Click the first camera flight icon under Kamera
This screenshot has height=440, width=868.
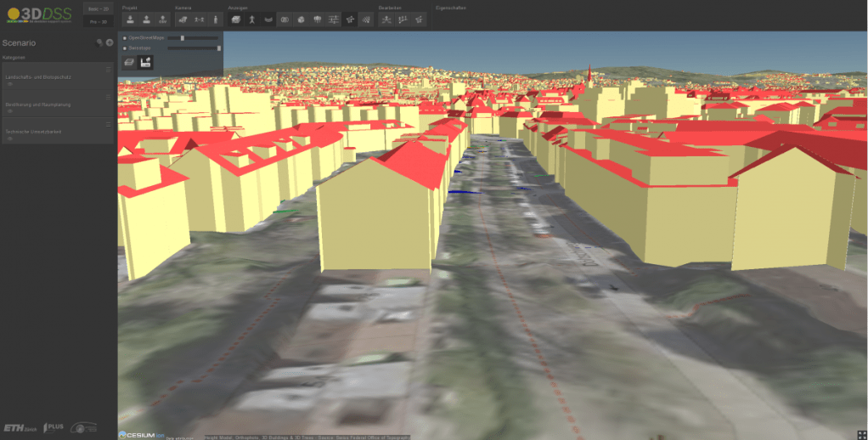coord(182,20)
